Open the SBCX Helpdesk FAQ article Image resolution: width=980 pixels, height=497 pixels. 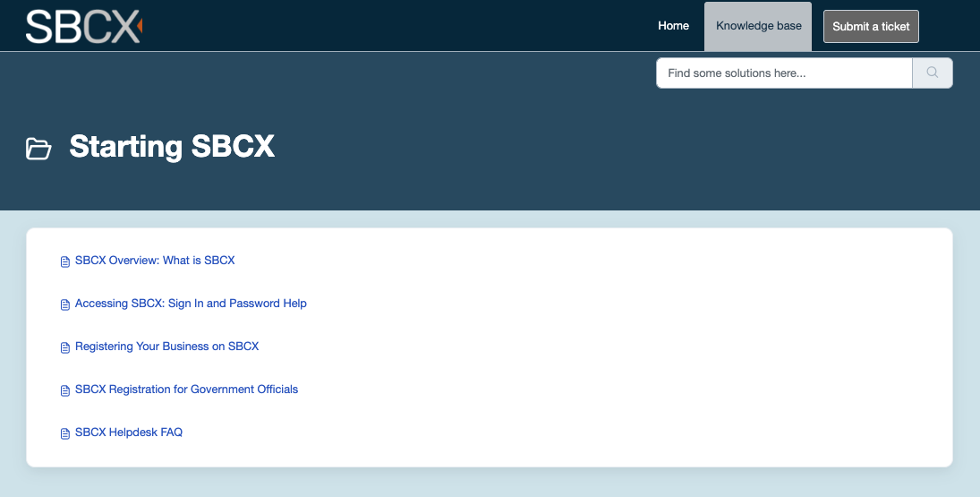(129, 433)
